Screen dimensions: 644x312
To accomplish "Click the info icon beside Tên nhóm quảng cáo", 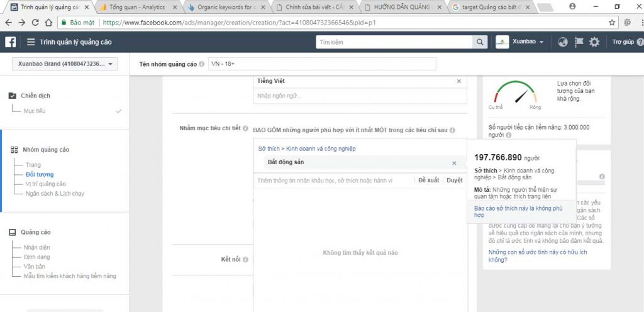I will click(x=201, y=64).
